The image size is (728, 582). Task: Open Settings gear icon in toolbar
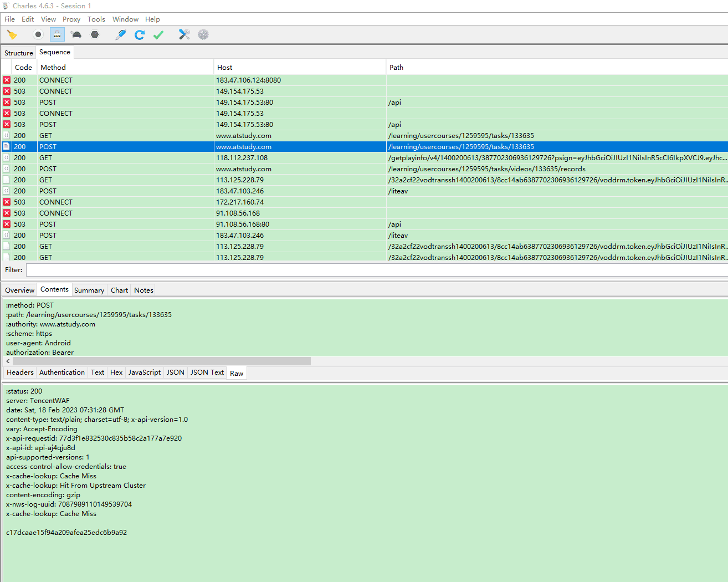click(x=203, y=34)
